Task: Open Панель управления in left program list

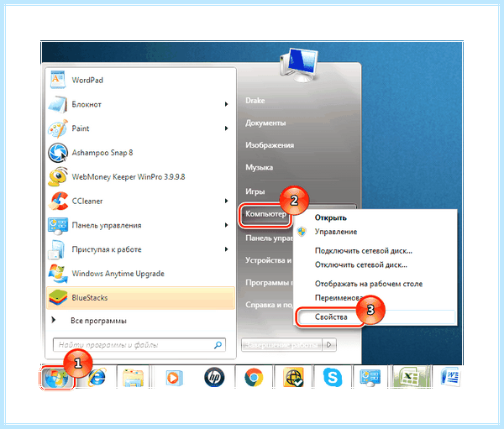Action: tap(140, 225)
